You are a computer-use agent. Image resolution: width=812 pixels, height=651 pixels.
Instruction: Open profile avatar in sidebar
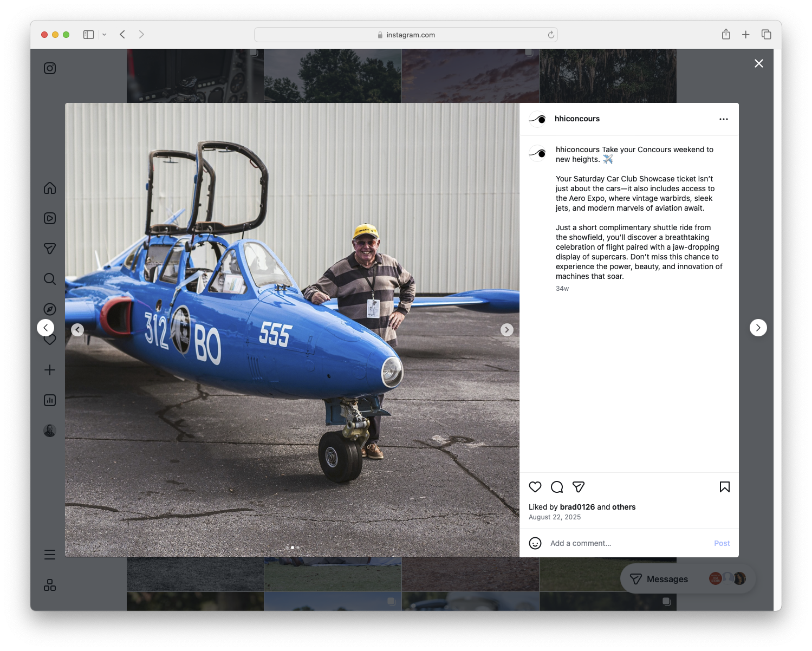pyautogui.click(x=50, y=431)
